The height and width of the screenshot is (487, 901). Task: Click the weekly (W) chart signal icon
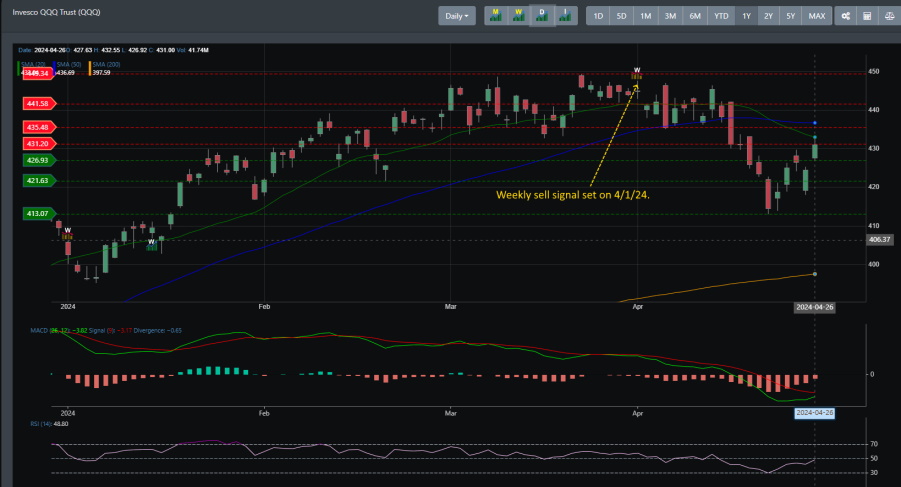coord(518,16)
